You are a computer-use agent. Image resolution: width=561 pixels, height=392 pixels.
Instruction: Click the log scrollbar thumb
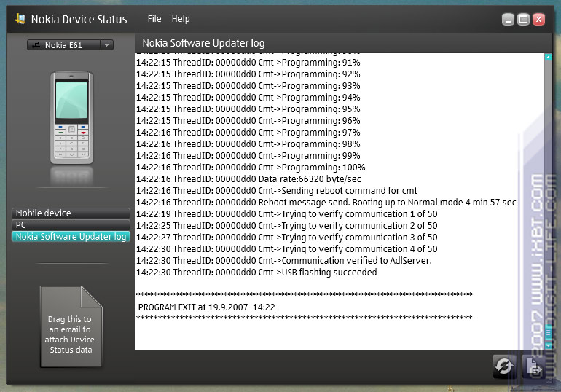(548, 333)
